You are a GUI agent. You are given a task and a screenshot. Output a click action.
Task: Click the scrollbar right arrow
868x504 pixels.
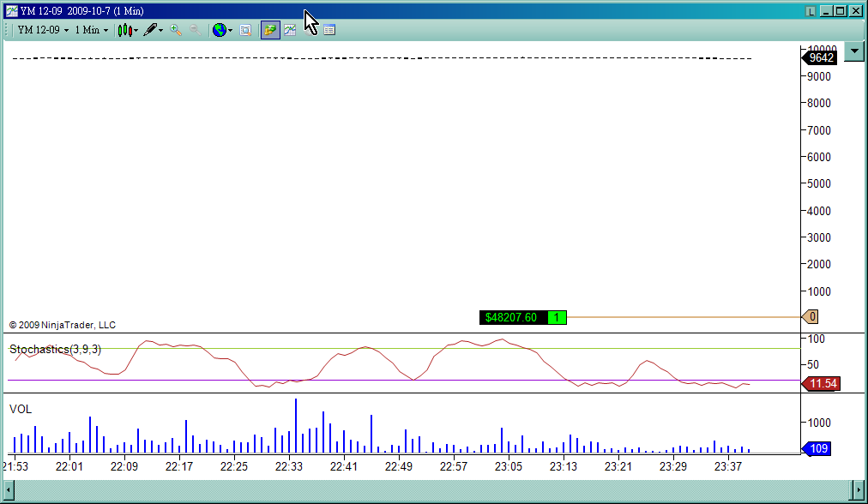tap(859, 489)
